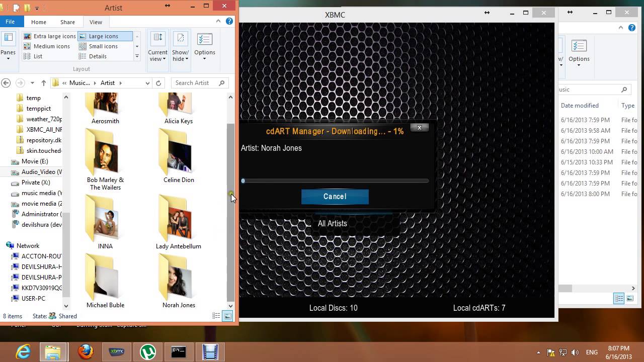Refresh the Artist folder view
The height and width of the screenshot is (362, 644).
point(158,83)
